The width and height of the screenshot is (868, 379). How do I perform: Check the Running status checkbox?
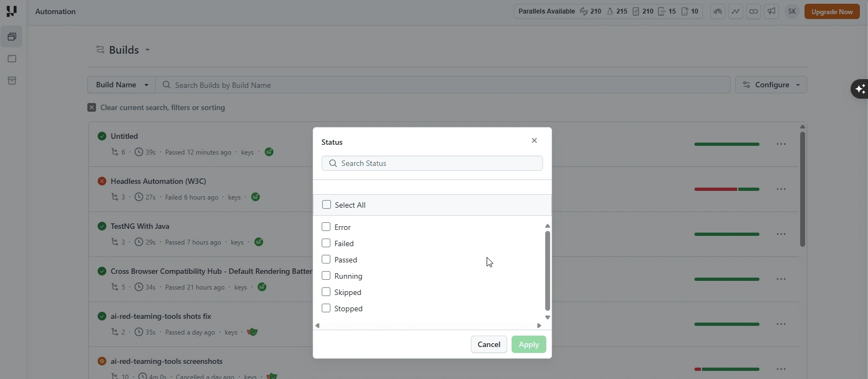point(326,275)
